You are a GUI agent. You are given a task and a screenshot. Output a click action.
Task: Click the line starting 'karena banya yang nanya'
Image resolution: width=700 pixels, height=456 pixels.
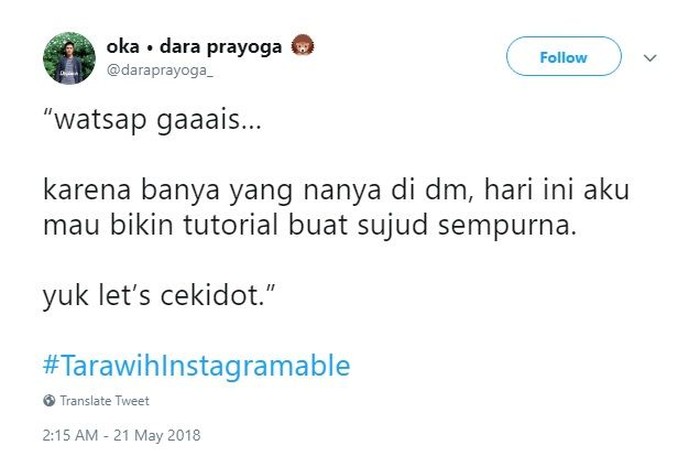click(x=336, y=190)
